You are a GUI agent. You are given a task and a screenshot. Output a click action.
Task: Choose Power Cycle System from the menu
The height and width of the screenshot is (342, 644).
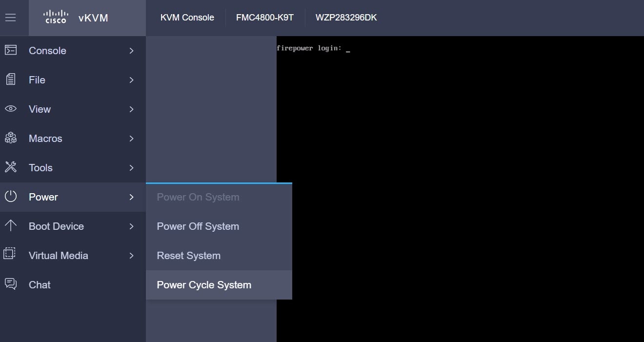click(x=203, y=285)
